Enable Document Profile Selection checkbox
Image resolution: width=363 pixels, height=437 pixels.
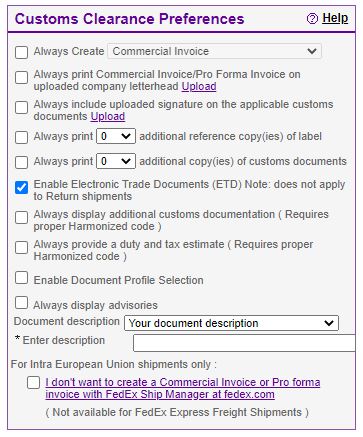pos(21,277)
